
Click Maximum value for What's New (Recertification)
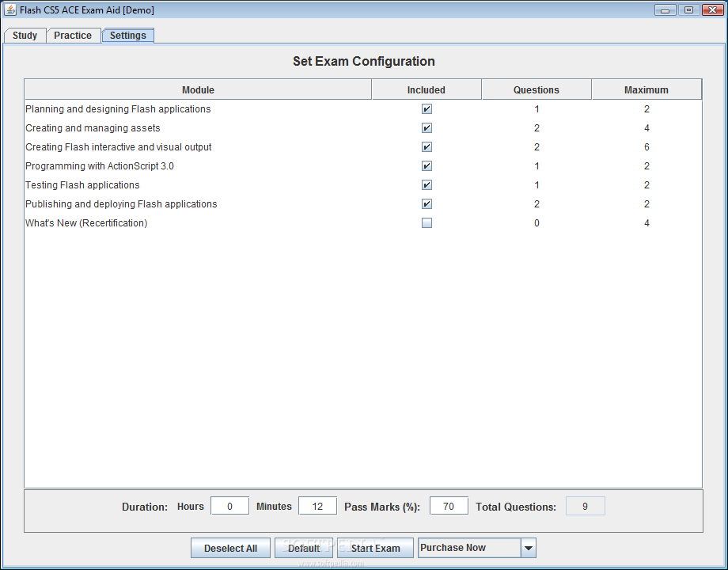646,223
